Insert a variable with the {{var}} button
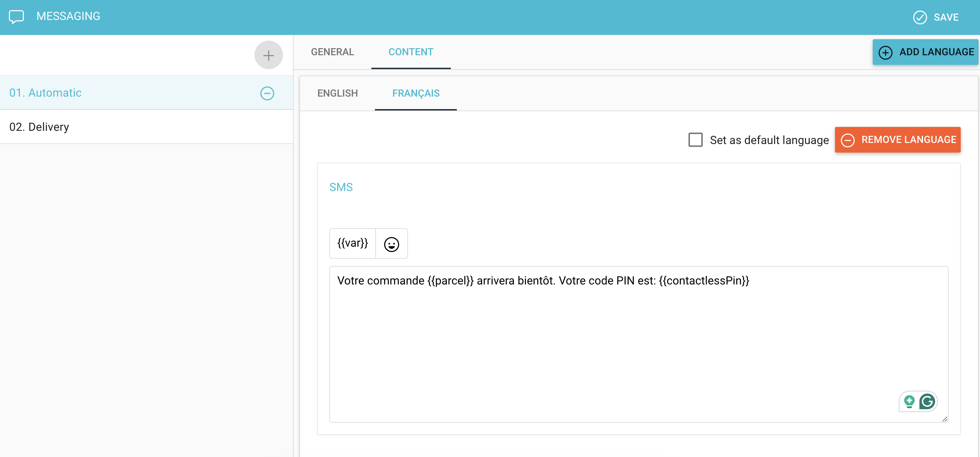This screenshot has height=457, width=980. click(352, 243)
